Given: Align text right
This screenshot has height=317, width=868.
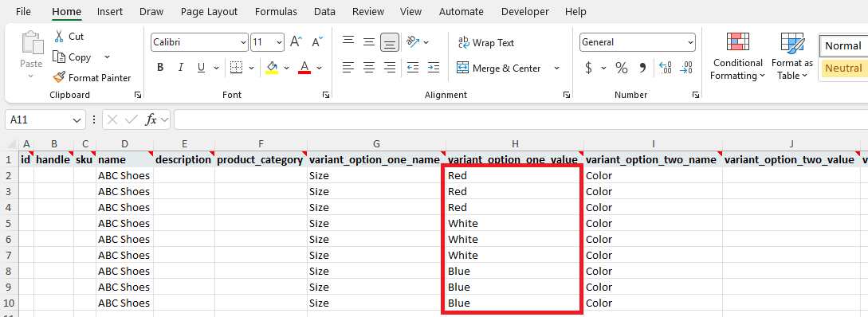Looking at the screenshot, I should point(391,68).
